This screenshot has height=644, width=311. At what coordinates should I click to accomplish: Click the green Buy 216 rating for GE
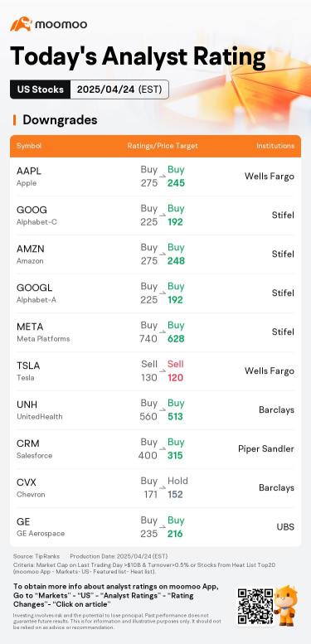pyautogui.click(x=176, y=526)
